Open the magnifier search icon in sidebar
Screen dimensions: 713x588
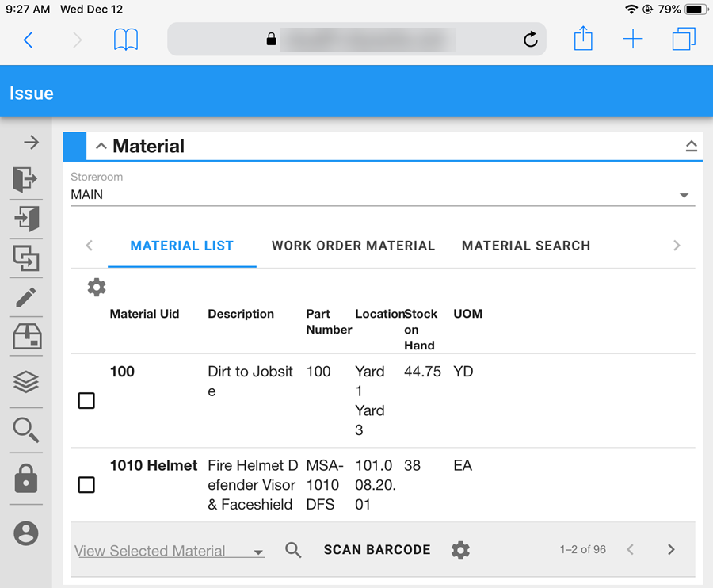tap(25, 430)
